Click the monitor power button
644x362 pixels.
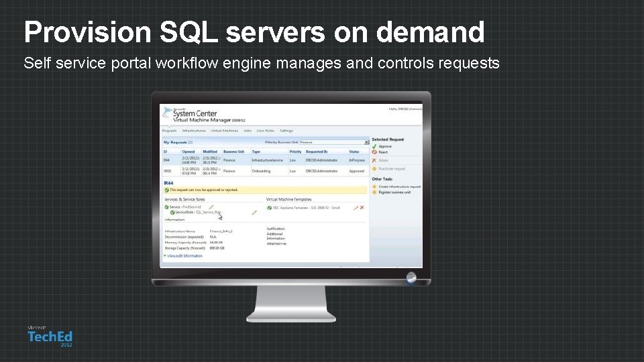click(411, 278)
